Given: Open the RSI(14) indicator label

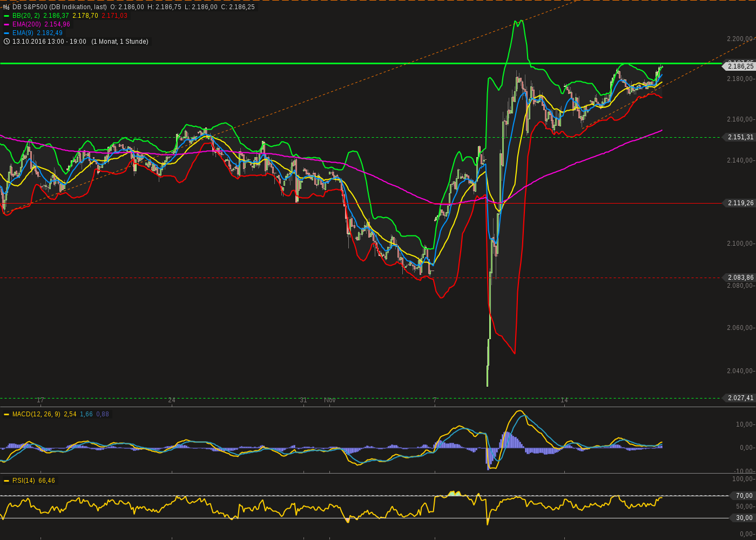Looking at the screenshot, I should click(x=24, y=481).
